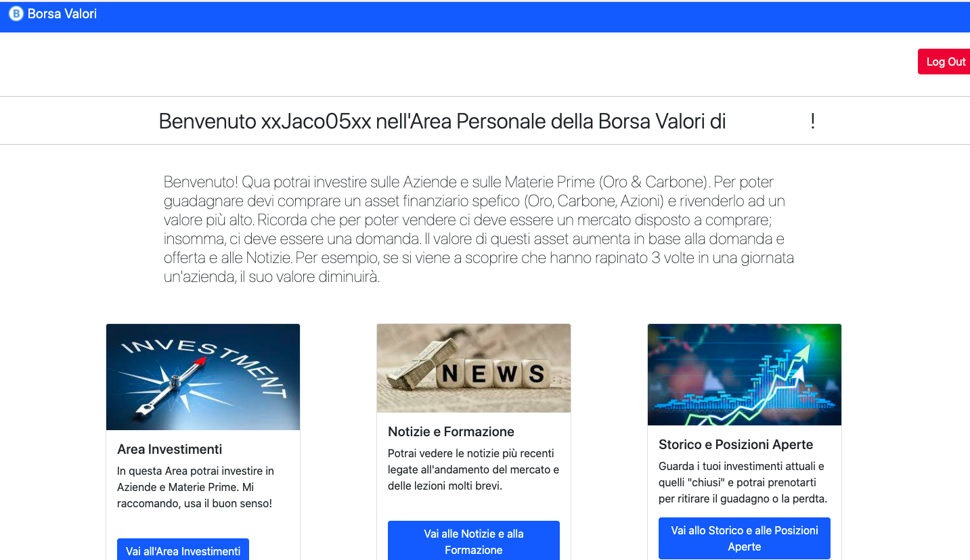The width and height of the screenshot is (970, 560).
Task: Select the Area Investimenti card title
Action: point(170,449)
